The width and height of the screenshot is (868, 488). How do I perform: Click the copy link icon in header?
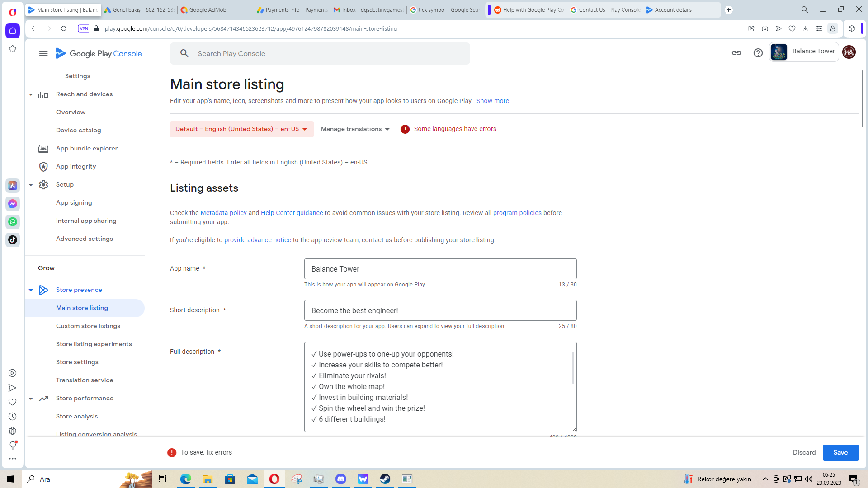[736, 53]
